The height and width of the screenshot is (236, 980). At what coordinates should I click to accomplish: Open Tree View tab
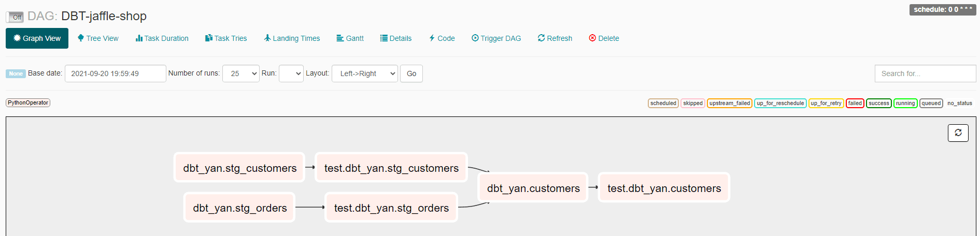[98, 38]
